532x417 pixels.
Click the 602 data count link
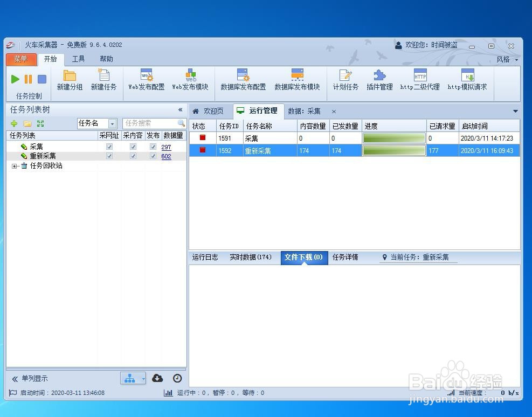[166, 156]
